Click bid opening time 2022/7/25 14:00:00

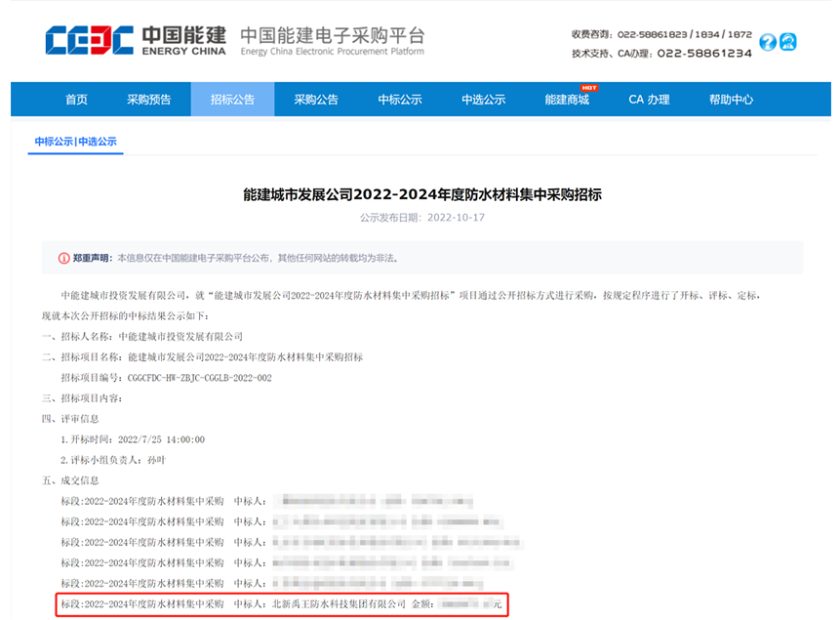pyautogui.click(x=161, y=439)
